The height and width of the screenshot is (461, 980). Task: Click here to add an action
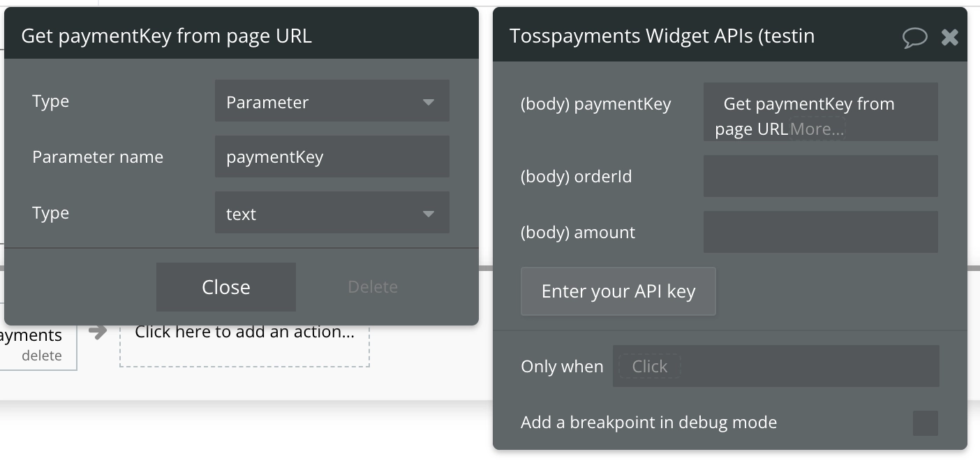pos(244,332)
